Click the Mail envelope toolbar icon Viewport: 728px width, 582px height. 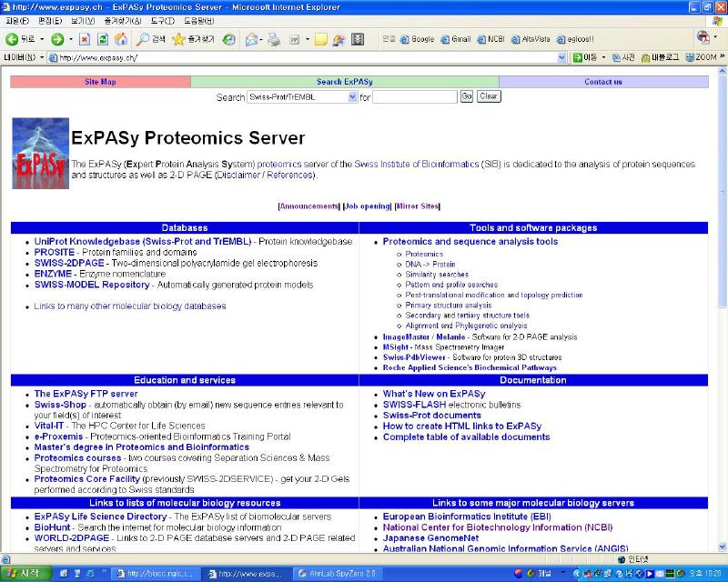point(252,39)
